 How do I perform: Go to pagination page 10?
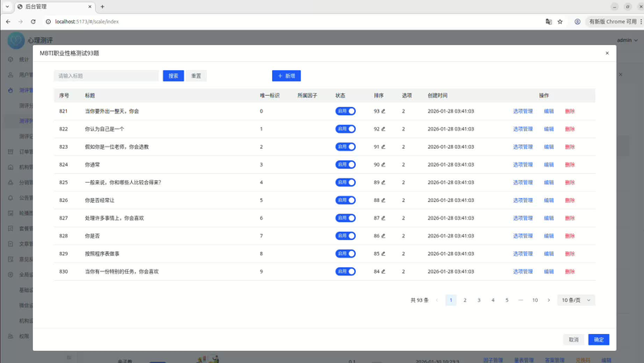pos(535,300)
